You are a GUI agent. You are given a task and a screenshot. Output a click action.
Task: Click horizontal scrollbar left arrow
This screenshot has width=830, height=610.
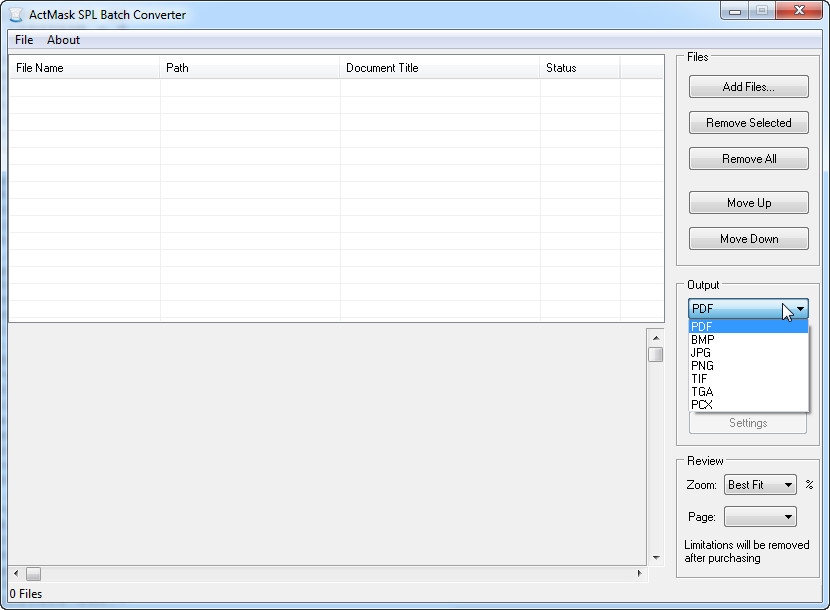[16, 573]
